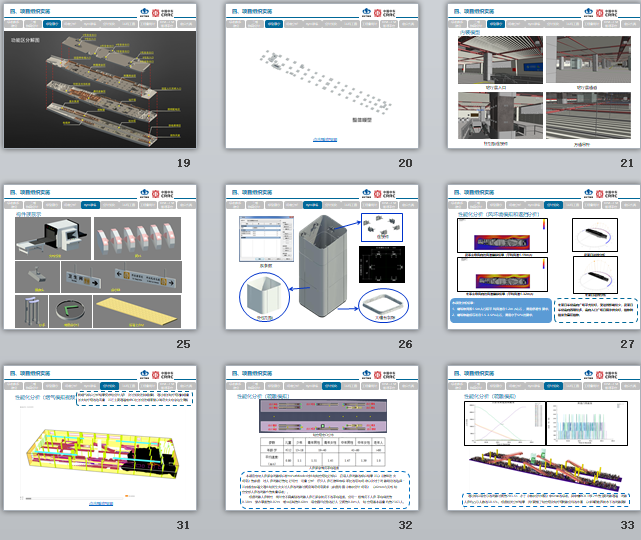
Task: Click the slide number label 25
Action: (x=184, y=344)
